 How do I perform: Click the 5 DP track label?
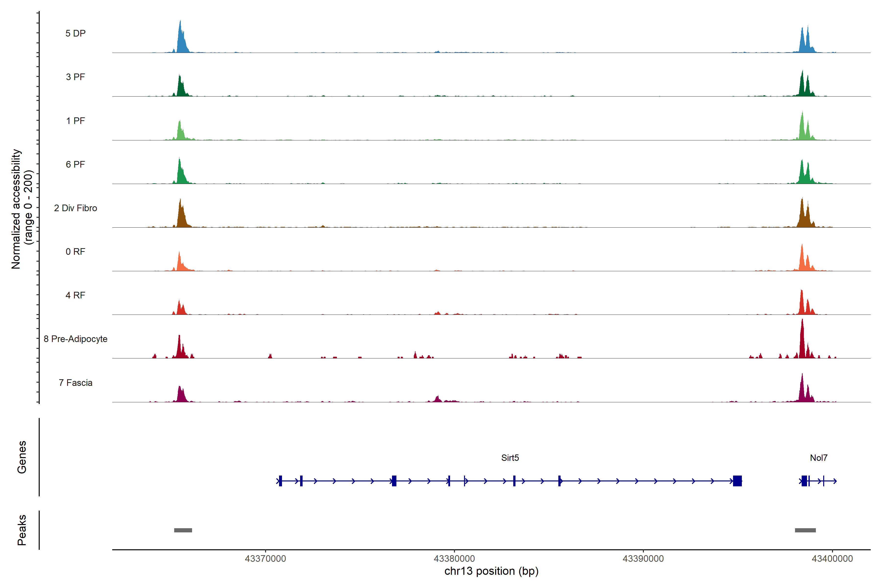click(75, 33)
